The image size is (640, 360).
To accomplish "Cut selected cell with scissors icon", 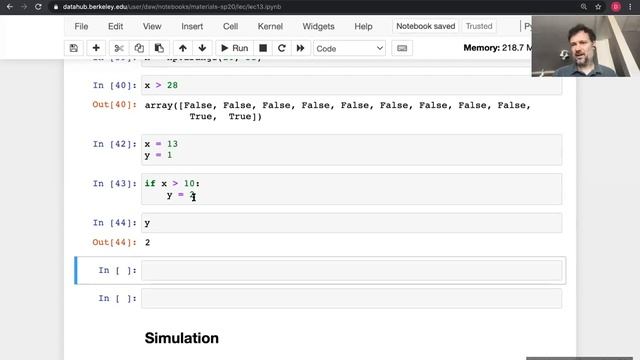I will 119,48.
